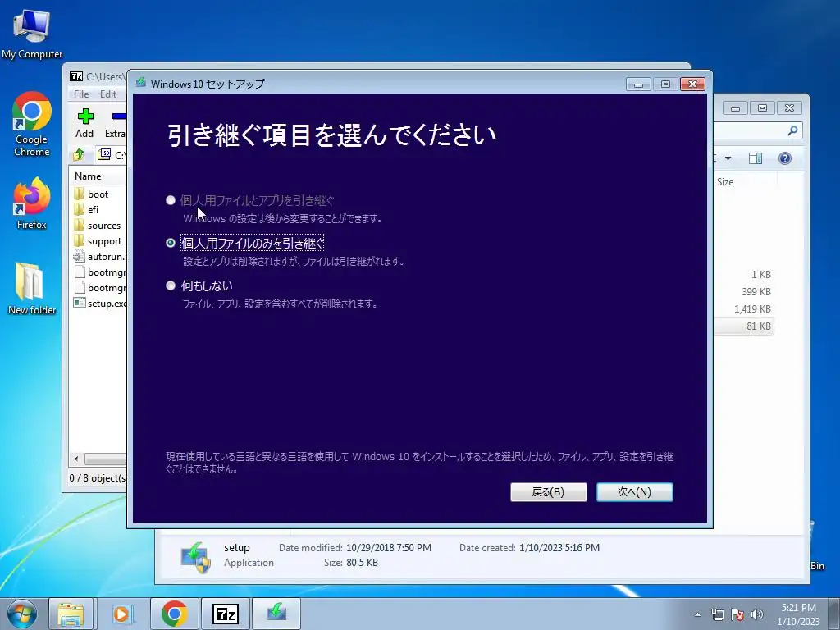Viewport: 840px width, 630px height.
Task: Select the disabled keep files and apps radio button
Action: pos(171,200)
